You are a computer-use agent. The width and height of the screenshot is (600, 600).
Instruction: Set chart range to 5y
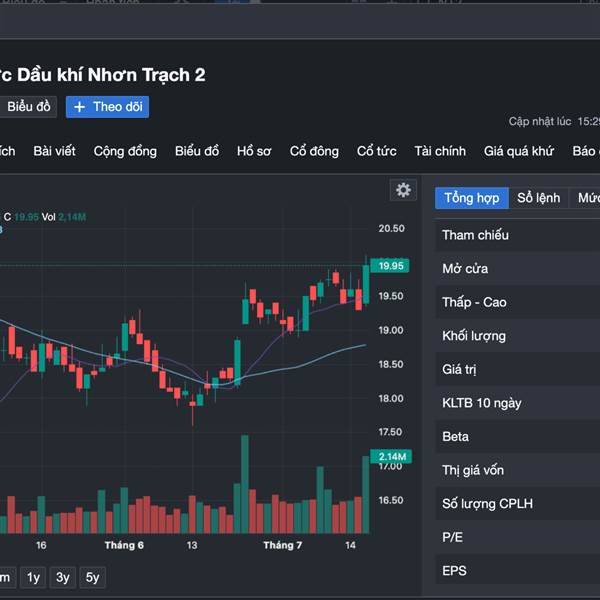click(x=93, y=577)
